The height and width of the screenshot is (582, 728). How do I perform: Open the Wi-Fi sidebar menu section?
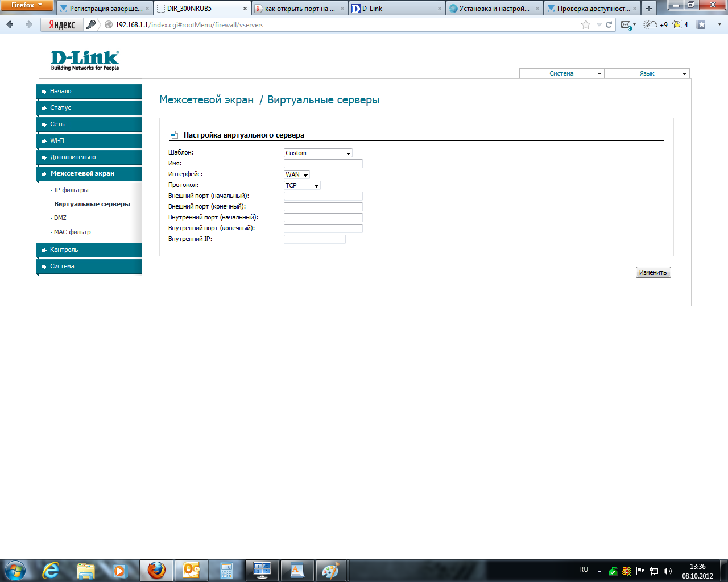click(89, 140)
